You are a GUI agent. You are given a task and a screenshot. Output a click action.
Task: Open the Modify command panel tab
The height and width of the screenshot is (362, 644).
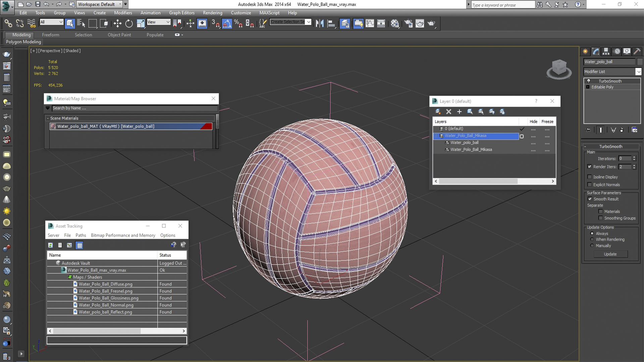[x=596, y=51]
